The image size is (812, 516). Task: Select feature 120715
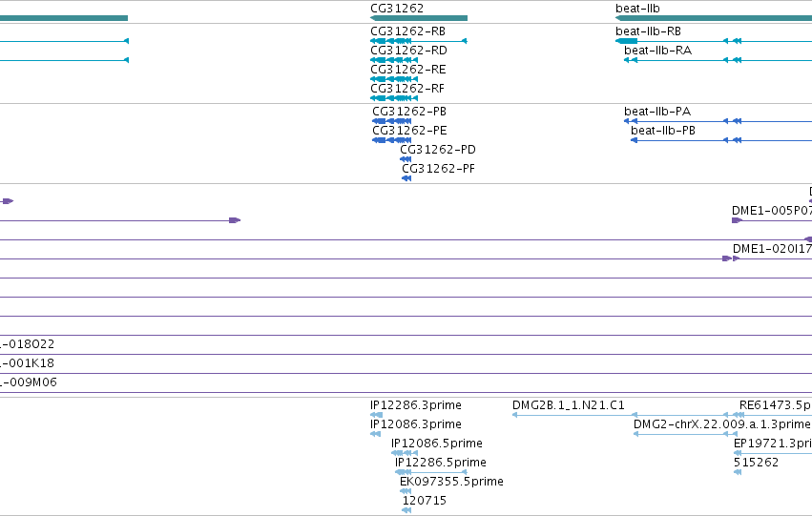click(x=424, y=501)
